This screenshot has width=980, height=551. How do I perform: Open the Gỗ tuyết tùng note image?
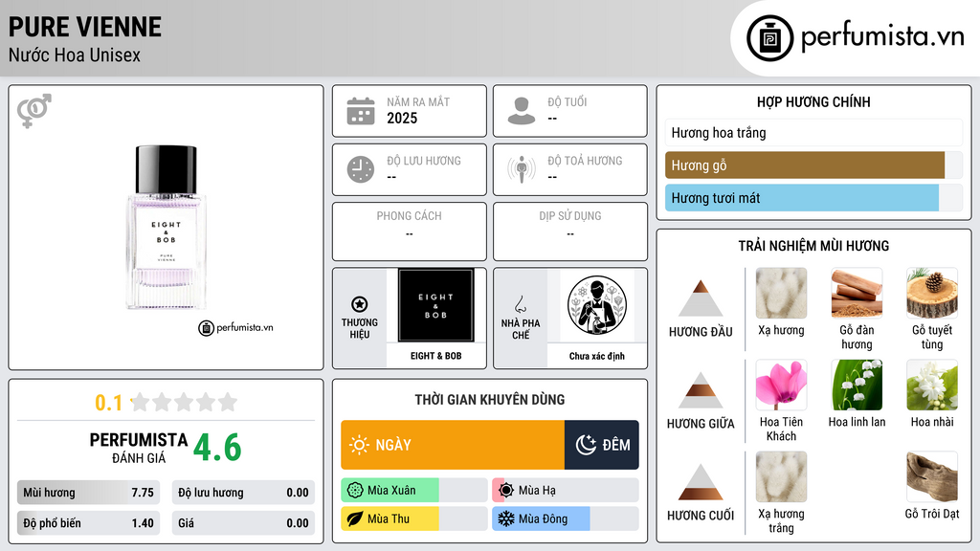pyautogui.click(x=932, y=293)
